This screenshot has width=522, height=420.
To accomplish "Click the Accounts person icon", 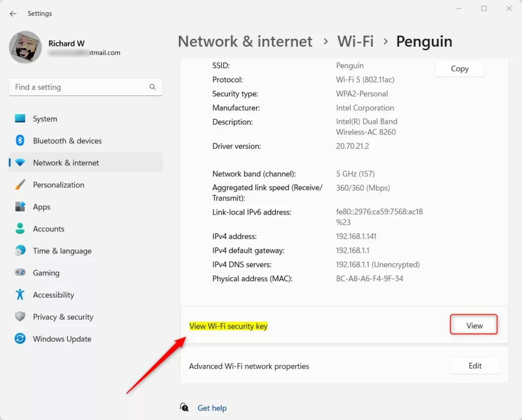I will pyautogui.click(x=20, y=229).
